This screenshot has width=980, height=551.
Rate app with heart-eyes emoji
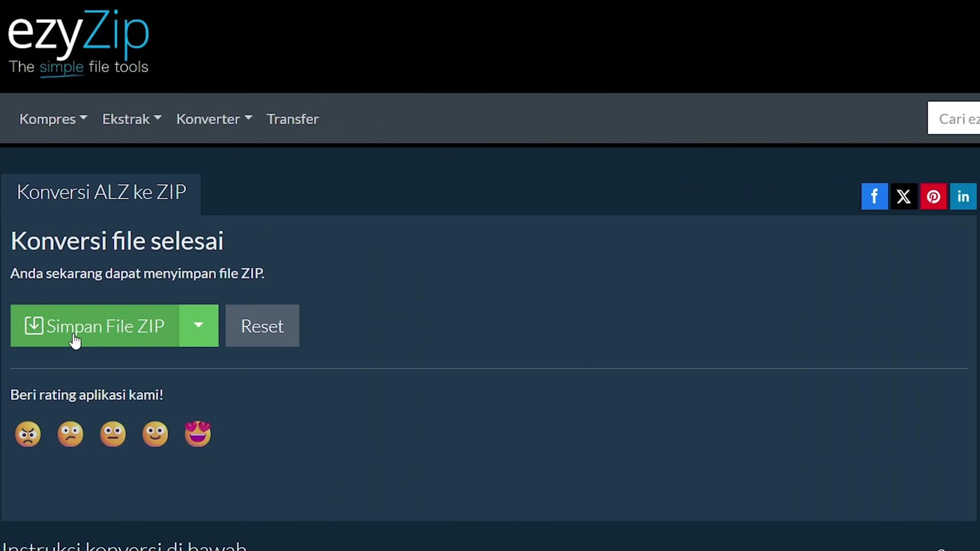tap(198, 434)
